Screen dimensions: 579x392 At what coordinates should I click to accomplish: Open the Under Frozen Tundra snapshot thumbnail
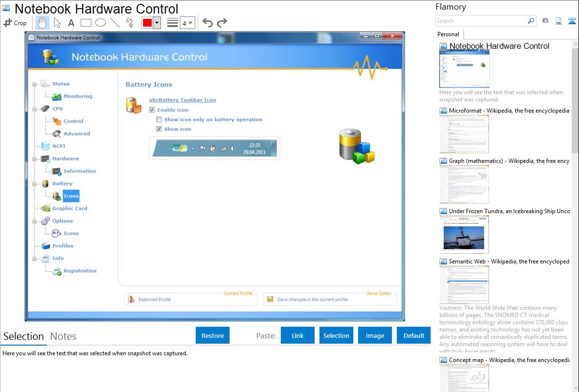coord(464,234)
